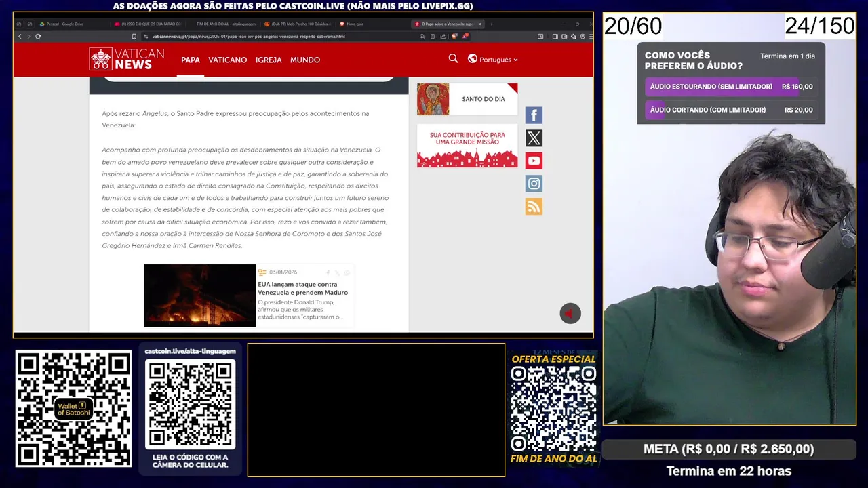Select the PAPA menu item
The height and width of the screenshot is (488, 868).
click(x=191, y=60)
